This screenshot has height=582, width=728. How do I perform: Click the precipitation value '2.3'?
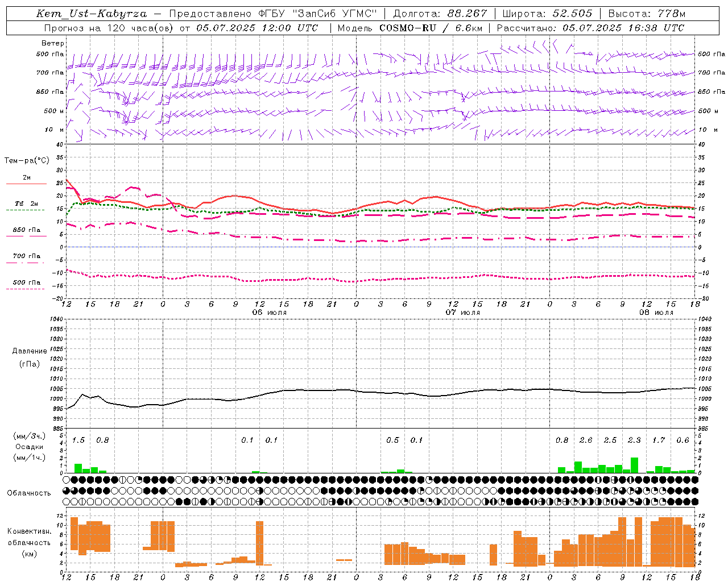[x=634, y=440]
